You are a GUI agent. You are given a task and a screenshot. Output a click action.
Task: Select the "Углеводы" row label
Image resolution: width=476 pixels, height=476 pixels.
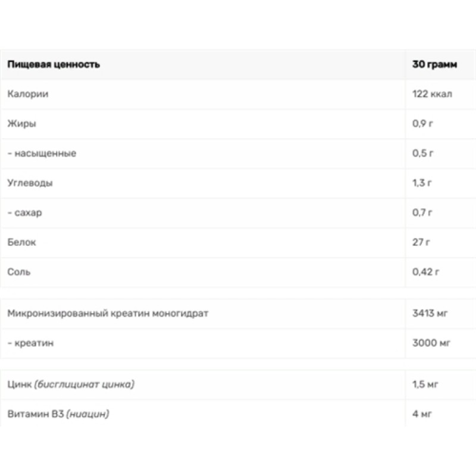30,183
